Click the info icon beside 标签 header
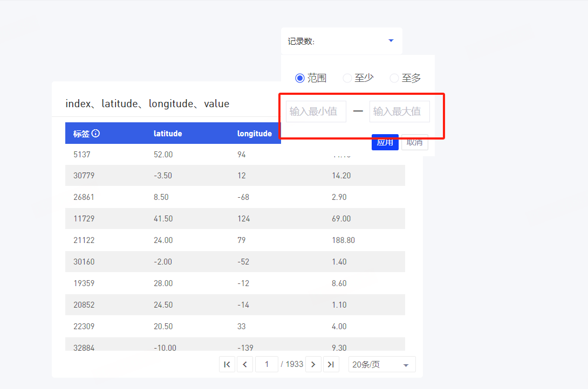 point(95,133)
